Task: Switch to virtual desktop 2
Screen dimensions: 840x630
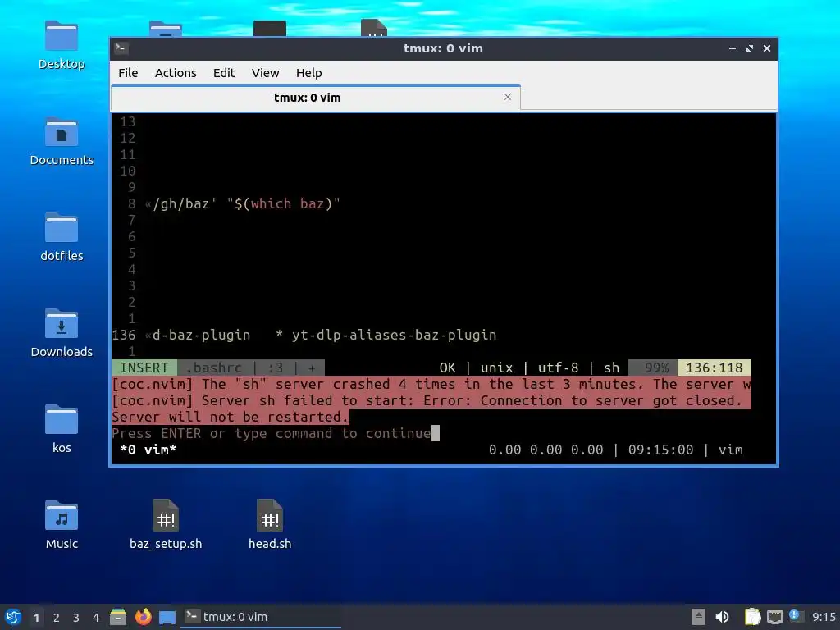Action: click(x=57, y=618)
